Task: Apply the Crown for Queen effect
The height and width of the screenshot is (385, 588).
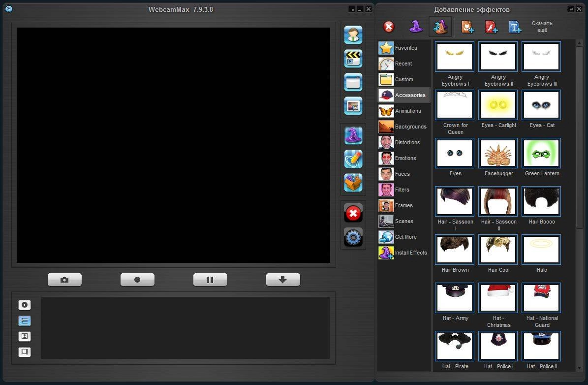Action: [455, 105]
